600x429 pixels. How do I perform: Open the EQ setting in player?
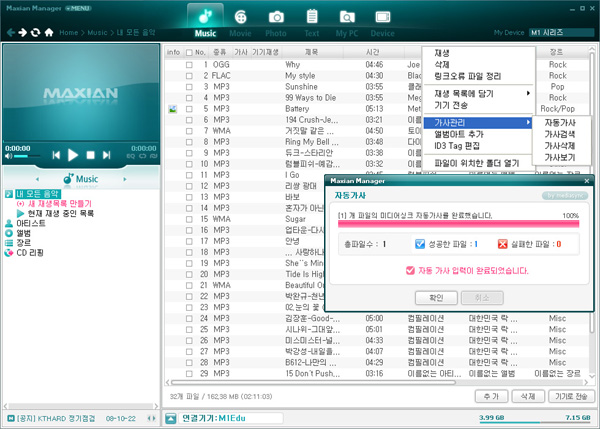(130, 156)
